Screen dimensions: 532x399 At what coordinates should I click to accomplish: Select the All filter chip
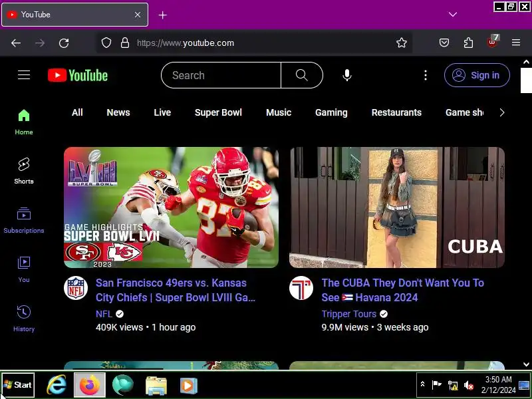pyautogui.click(x=77, y=112)
